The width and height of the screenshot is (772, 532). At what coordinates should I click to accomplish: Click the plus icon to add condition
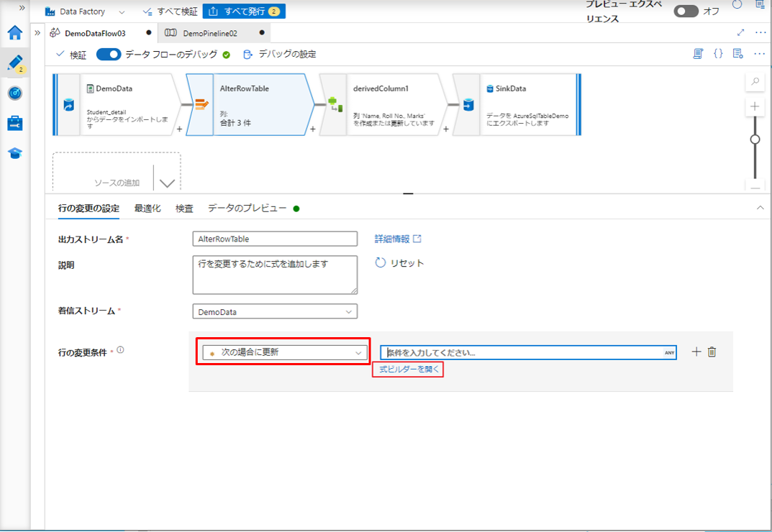tap(696, 352)
